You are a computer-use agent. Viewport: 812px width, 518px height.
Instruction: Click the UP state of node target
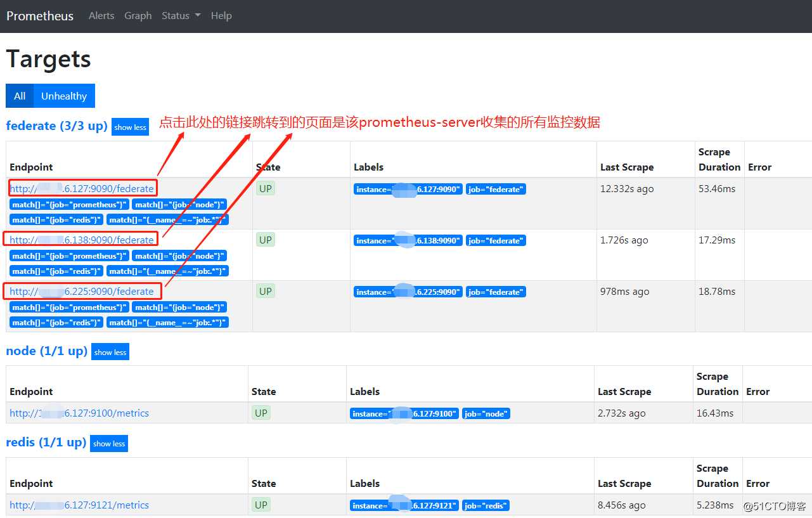[261, 413]
